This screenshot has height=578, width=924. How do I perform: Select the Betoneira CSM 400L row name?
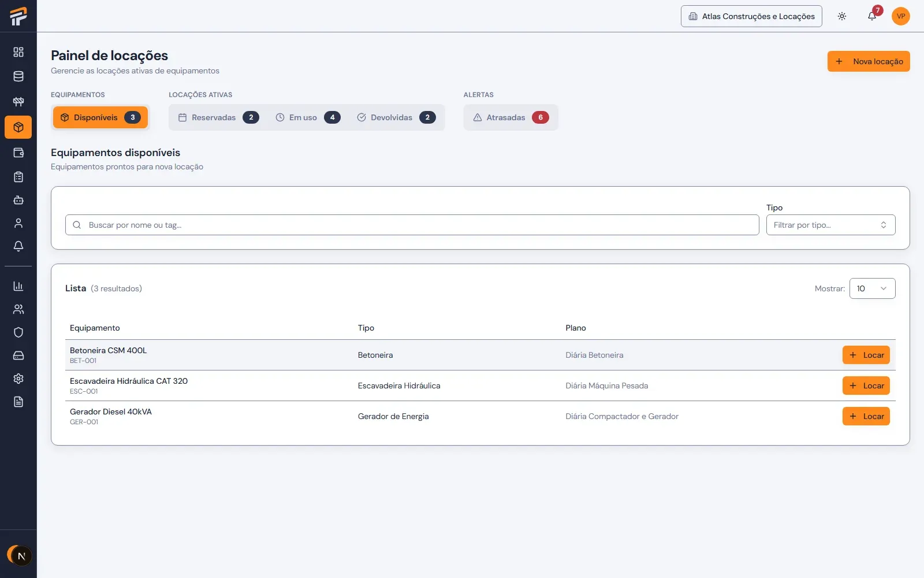point(109,350)
